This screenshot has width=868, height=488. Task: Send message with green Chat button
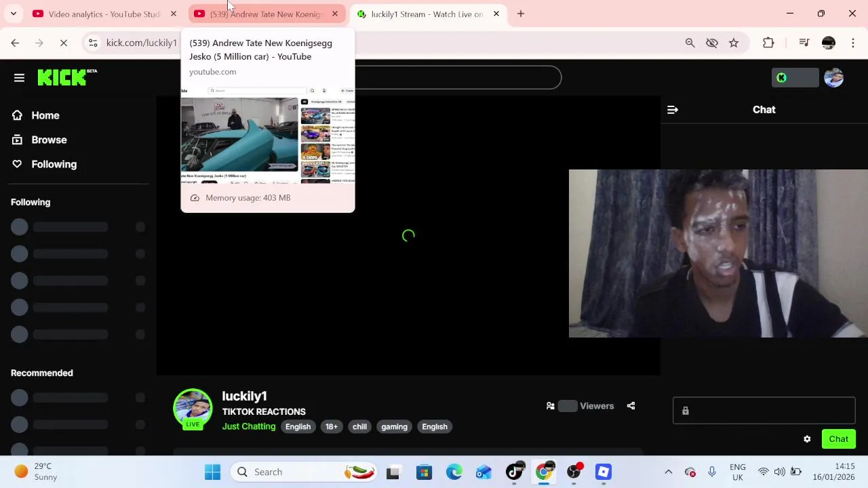pos(838,439)
